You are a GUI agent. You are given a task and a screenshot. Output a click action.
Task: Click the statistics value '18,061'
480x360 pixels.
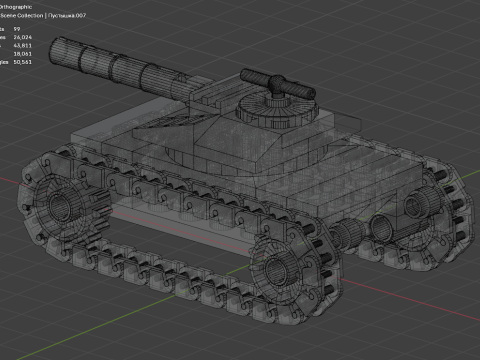click(22, 54)
